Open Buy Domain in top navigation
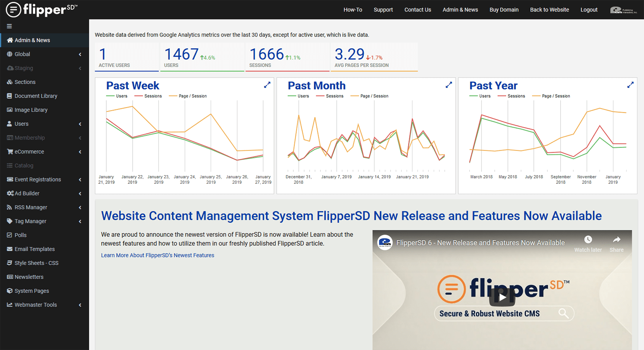644x350 pixels. pos(504,10)
